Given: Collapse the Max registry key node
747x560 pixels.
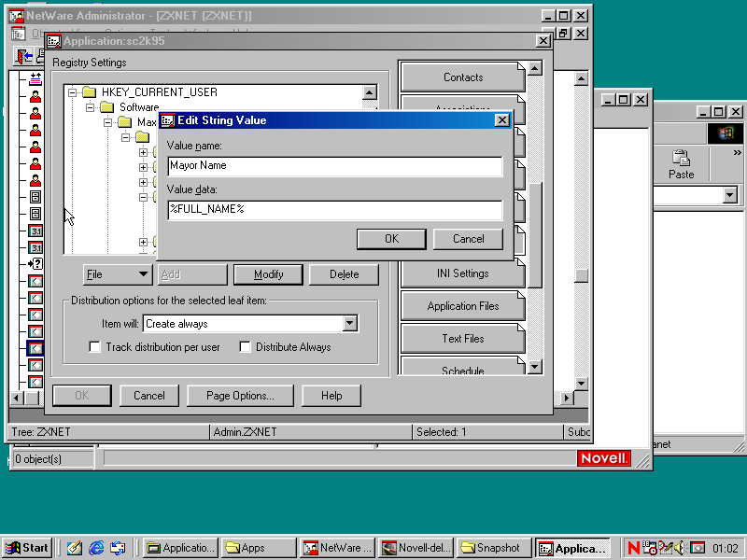Looking at the screenshot, I should pyautogui.click(x=107, y=122).
